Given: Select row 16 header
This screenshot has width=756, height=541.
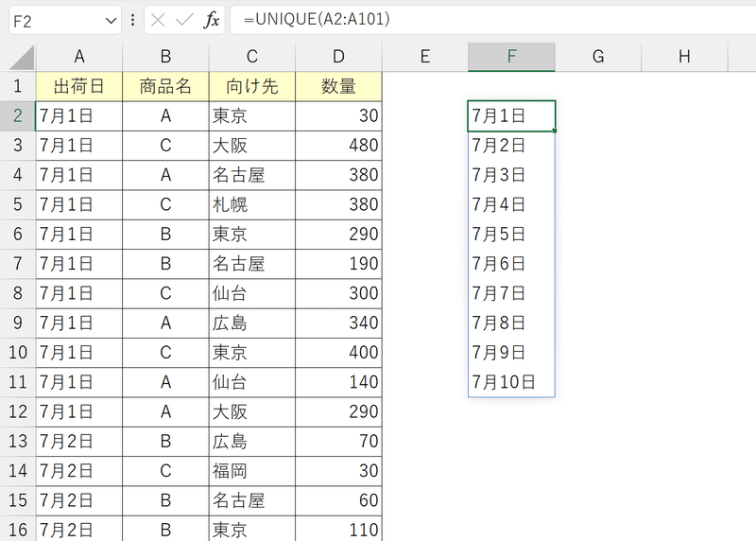Looking at the screenshot, I should click(18, 530).
